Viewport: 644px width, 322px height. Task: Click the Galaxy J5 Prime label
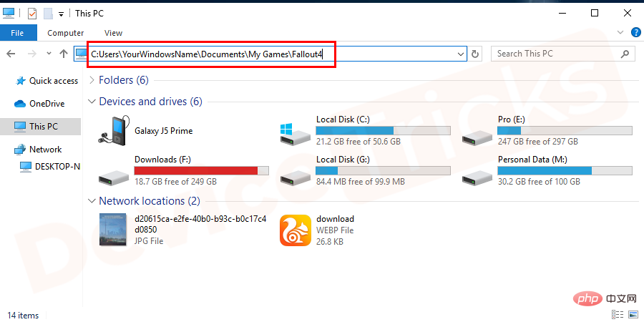coord(163,131)
